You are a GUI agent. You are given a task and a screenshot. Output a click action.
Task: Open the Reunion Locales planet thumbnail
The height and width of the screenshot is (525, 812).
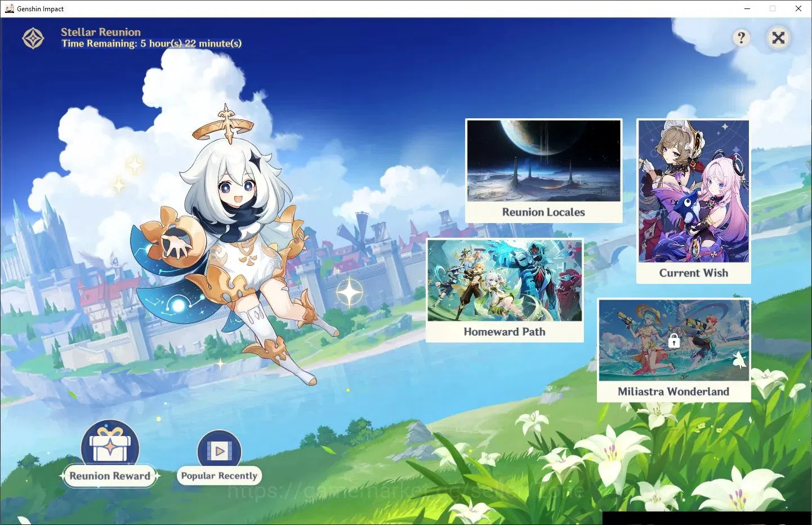[x=544, y=161]
